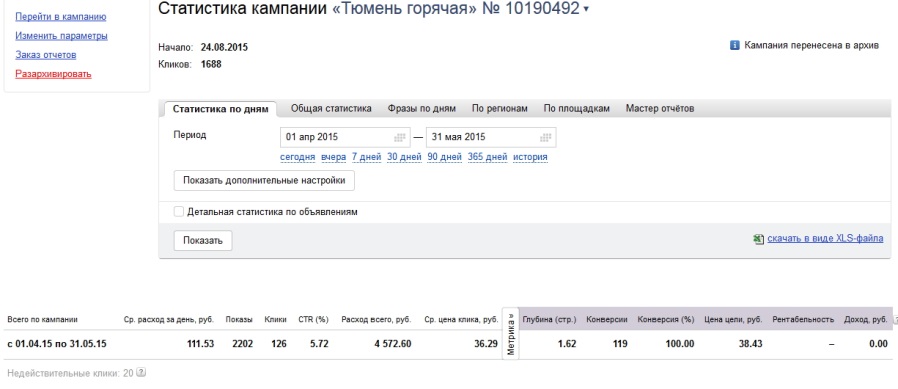Open calendar icon in start date field
This screenshot has width=898, height=389.
coord(400,137)
